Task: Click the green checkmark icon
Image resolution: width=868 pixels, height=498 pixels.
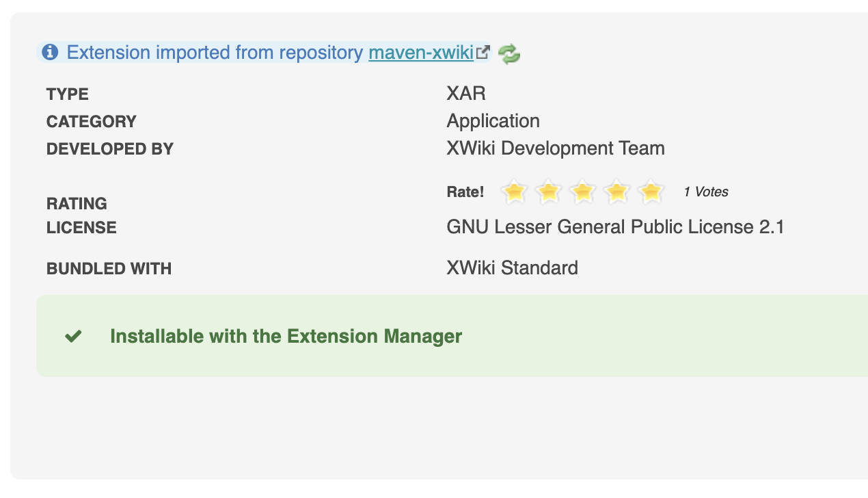Action: (73, 337)
